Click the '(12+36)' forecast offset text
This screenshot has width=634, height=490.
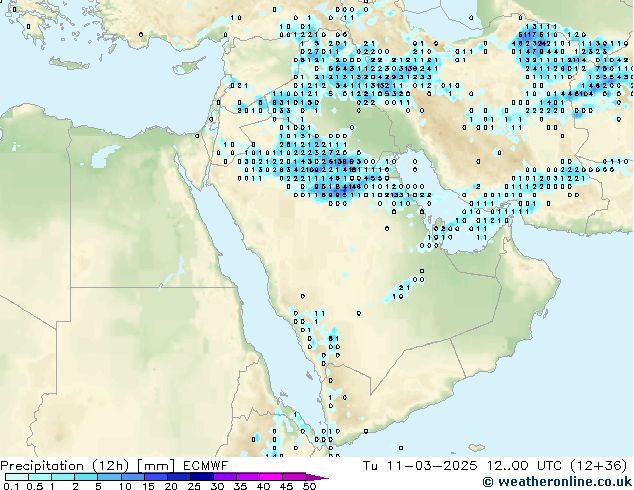point(599,466)
